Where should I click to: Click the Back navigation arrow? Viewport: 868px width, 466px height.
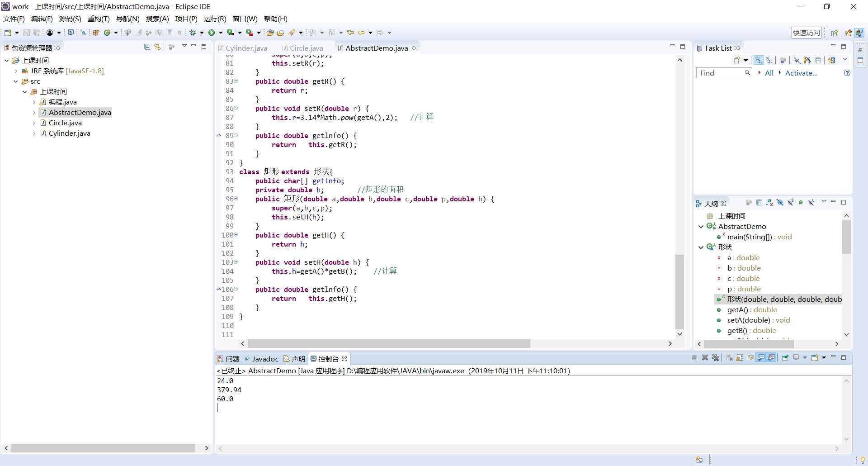click(361, 33)
